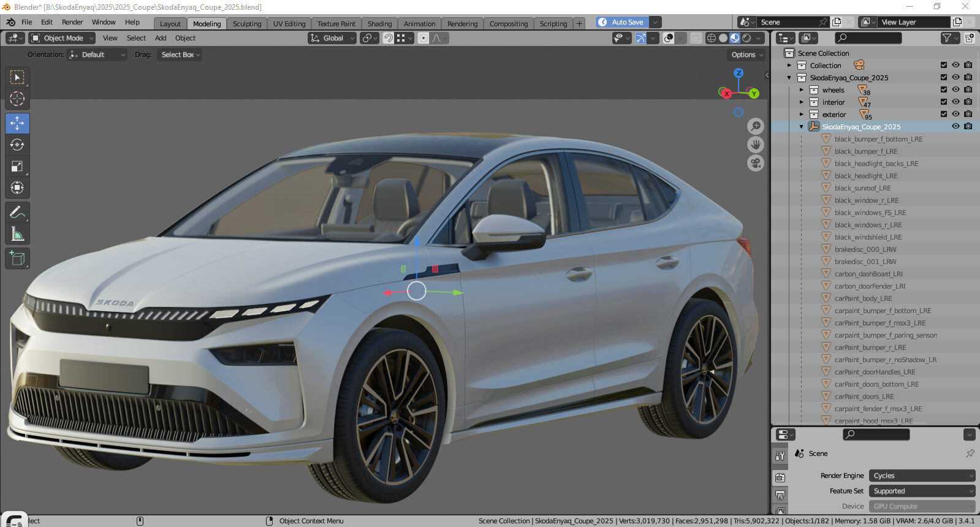Screen dimensions: 980x527
Task: Open the Render properties tab icon
Action: [780, 477]
